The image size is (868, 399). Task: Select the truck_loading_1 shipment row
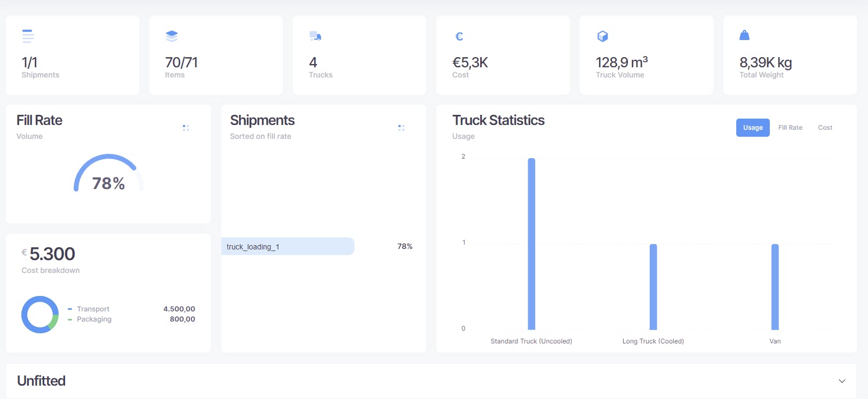pos(288,246)
